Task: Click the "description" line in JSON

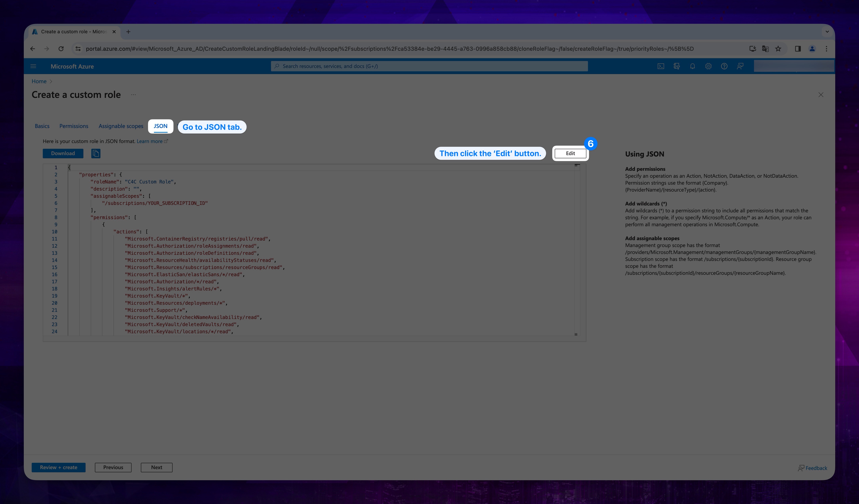Action: tap(116, 189)
